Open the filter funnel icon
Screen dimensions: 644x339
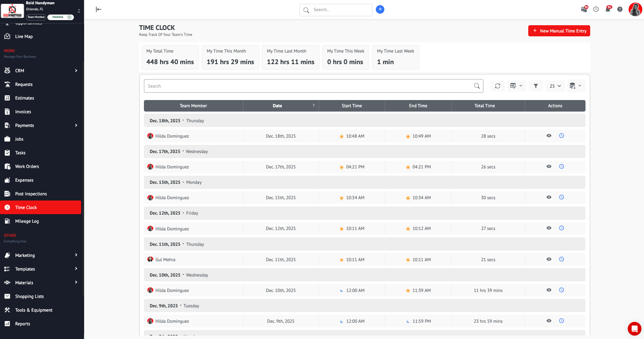point(536,86)
